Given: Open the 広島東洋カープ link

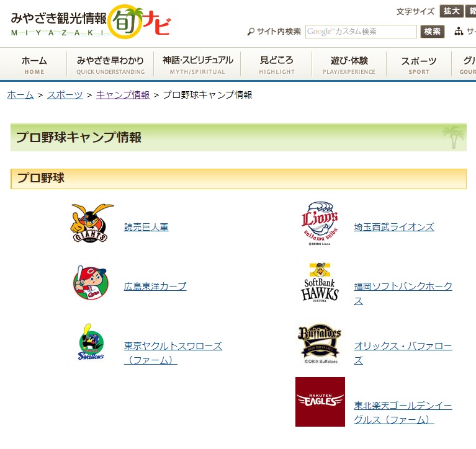Looking at the screenshot, I should [155, 287].
